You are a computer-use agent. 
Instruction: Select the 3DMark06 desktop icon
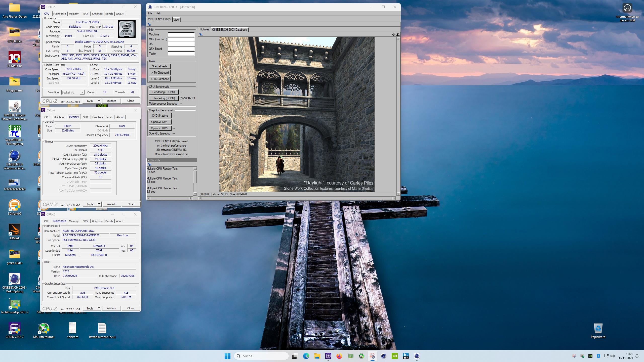pyautogui.click(x=15, y=207)
